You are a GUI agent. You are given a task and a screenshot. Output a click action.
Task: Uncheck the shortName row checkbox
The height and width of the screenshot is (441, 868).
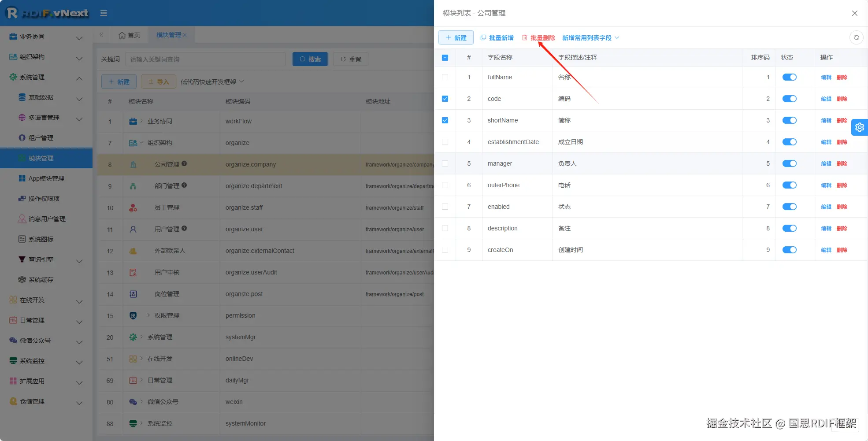click(x=445, y=120)
